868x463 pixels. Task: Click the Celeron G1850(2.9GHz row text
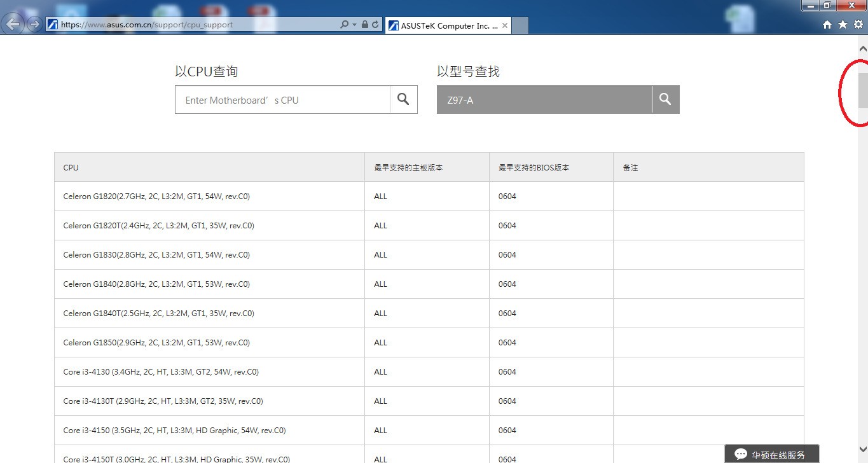[x=156, y=343]
